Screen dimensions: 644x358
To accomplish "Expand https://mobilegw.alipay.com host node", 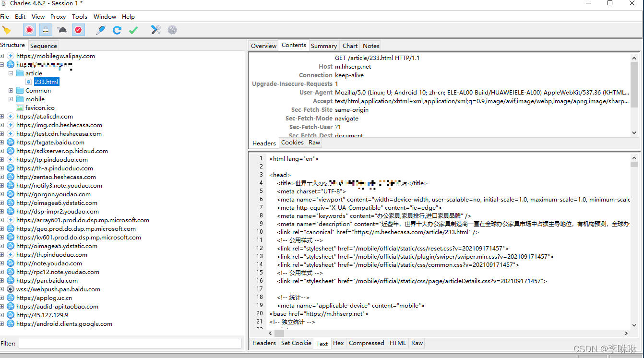I will pyautogui.click(x=2, y=56).
